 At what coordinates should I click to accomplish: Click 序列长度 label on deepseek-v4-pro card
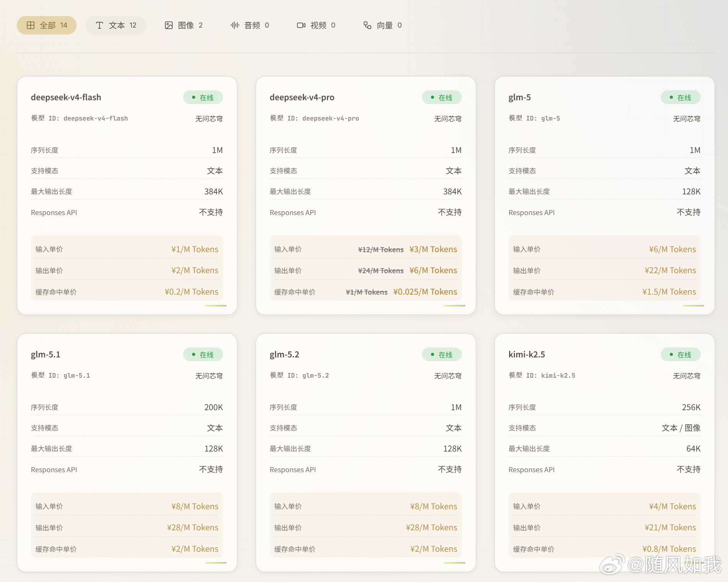(x=284, y=150)
